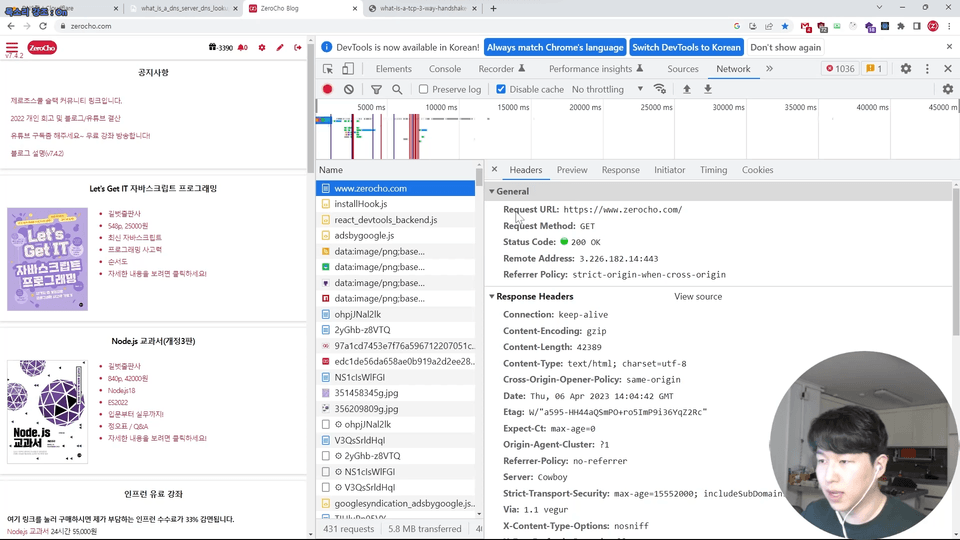The height and width of the screenshot is (540, 960).
Task: Click the Import HAR file upload icon
Action: tap(687, 89)
